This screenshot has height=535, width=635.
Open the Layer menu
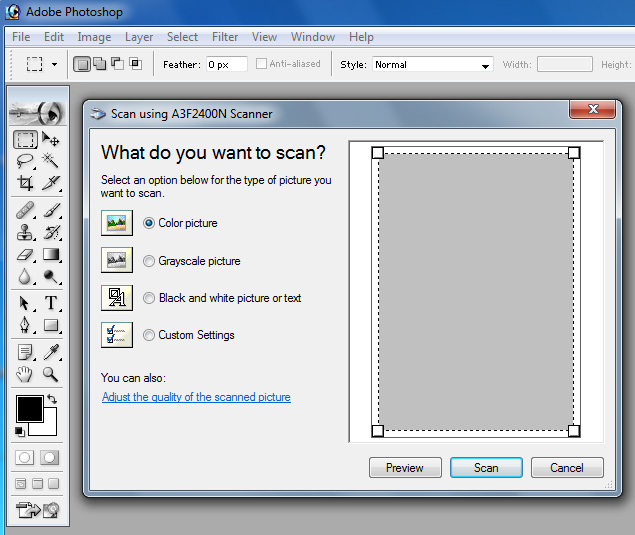tap(139, 37)
